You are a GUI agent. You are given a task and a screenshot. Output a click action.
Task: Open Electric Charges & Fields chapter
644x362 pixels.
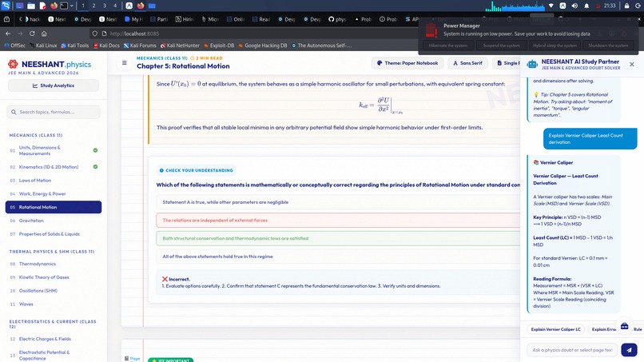tap(54, 339)
